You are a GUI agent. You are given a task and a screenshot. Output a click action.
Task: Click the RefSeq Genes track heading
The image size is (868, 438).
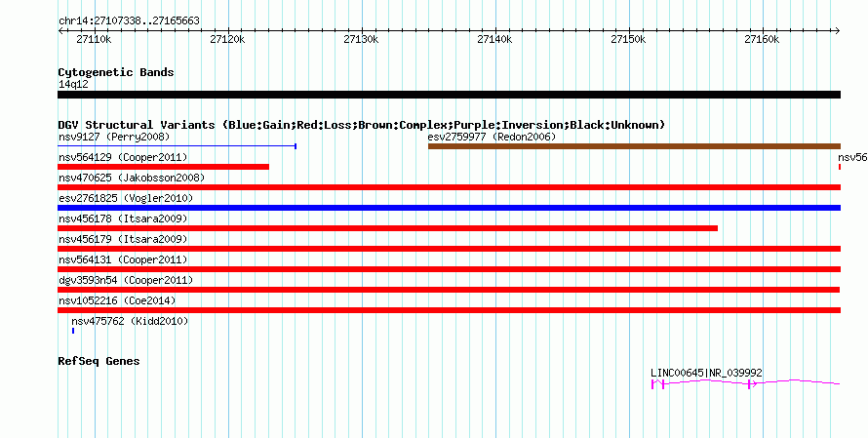click(x=99, y=361)
